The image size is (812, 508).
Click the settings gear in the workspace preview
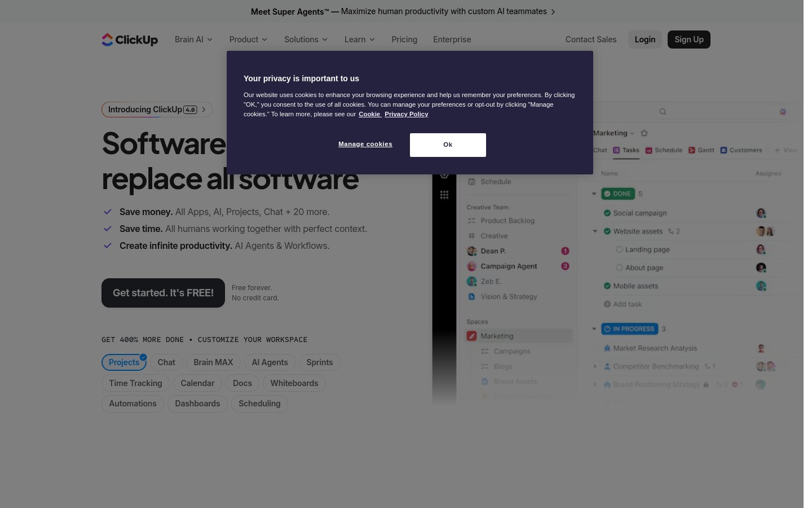tap(783, 112)
